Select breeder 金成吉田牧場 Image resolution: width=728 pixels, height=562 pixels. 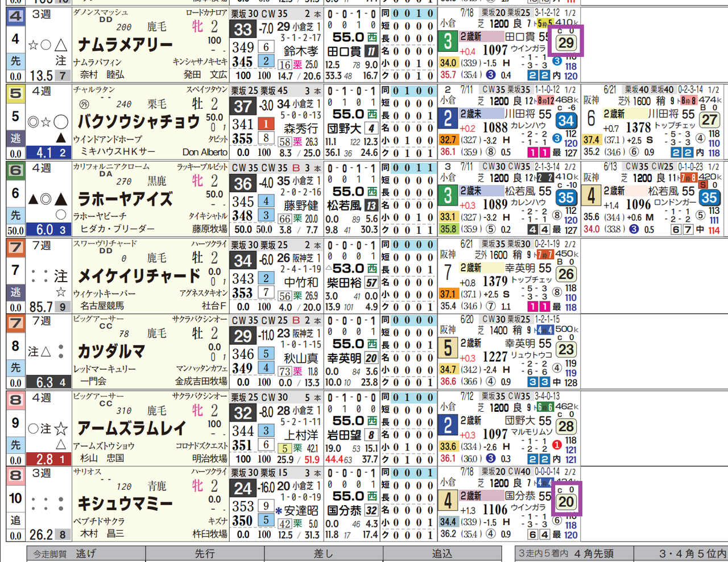[x=201, y=382]
